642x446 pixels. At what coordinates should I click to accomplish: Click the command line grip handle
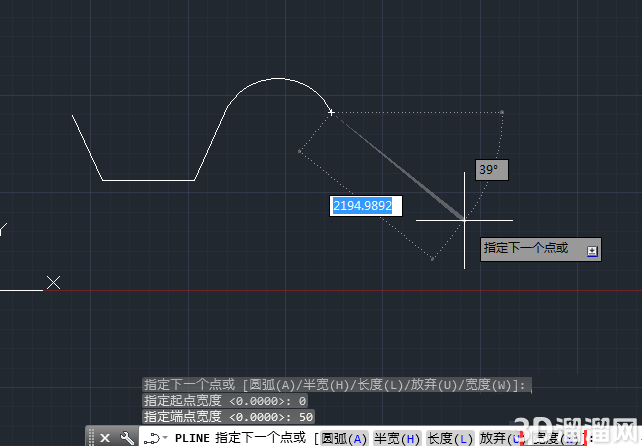[91, 437]
